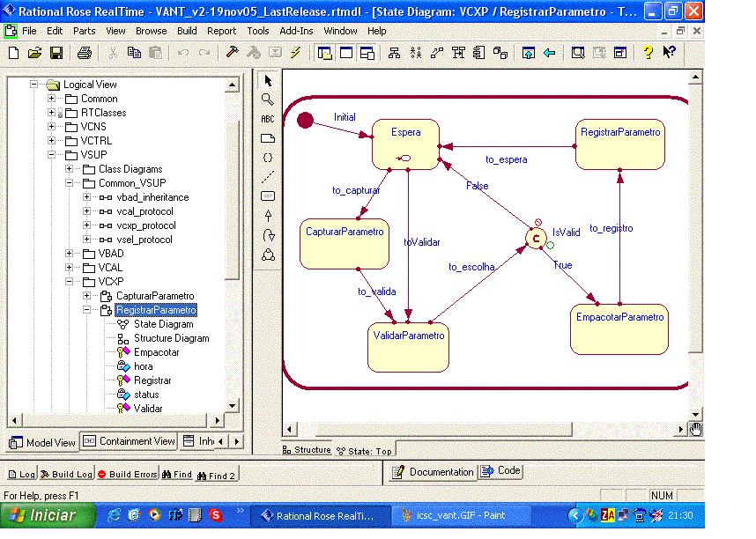Open the Code tab
This screenshot has width=756, height=539.
(x=501, y=470)
